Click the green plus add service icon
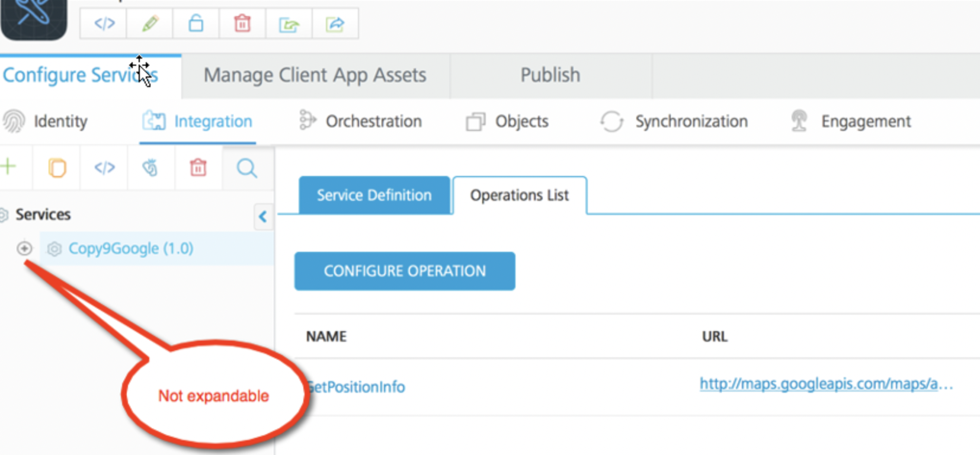 8,167
